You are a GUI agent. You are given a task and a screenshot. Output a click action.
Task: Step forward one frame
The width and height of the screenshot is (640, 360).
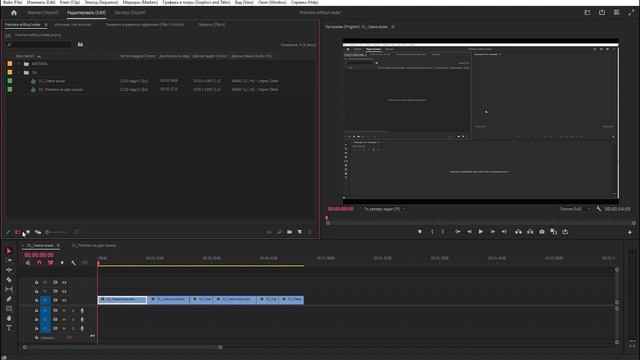(493, 232)
